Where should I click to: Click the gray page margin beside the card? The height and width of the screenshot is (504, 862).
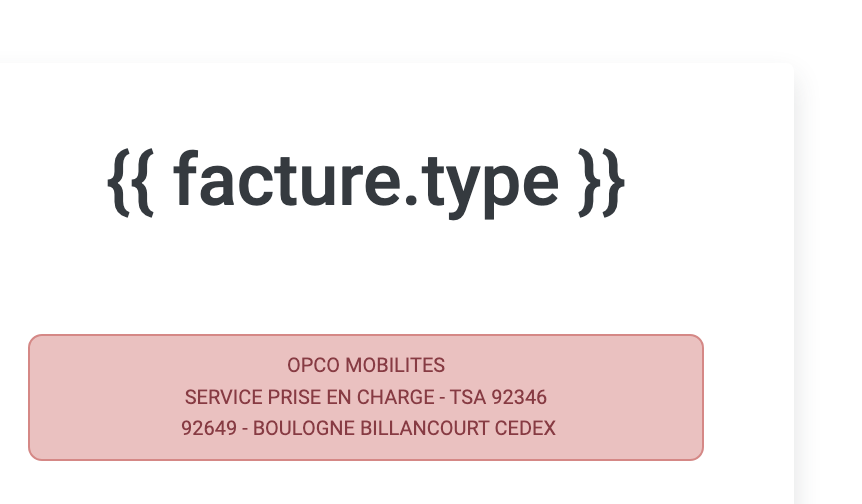tap(829, 275)
